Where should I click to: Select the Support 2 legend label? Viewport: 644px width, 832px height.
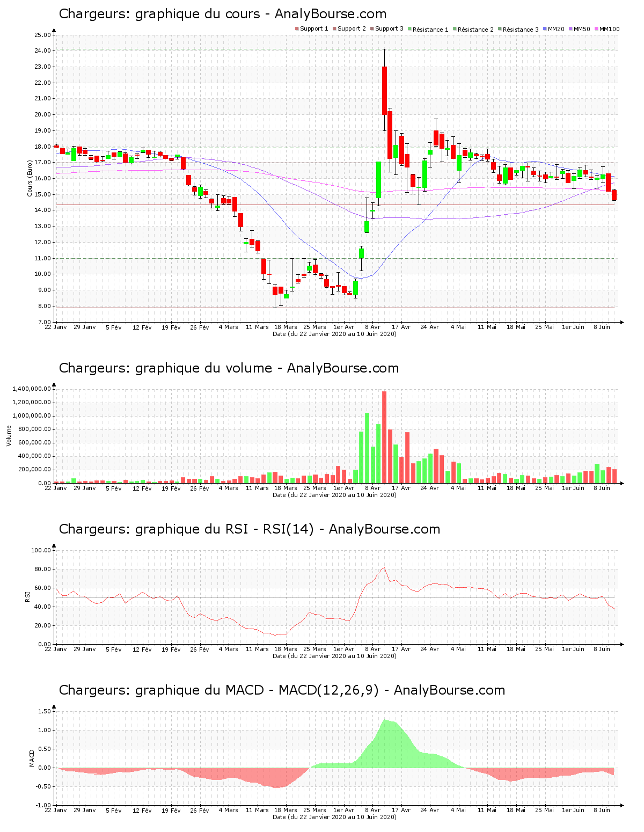352,29
